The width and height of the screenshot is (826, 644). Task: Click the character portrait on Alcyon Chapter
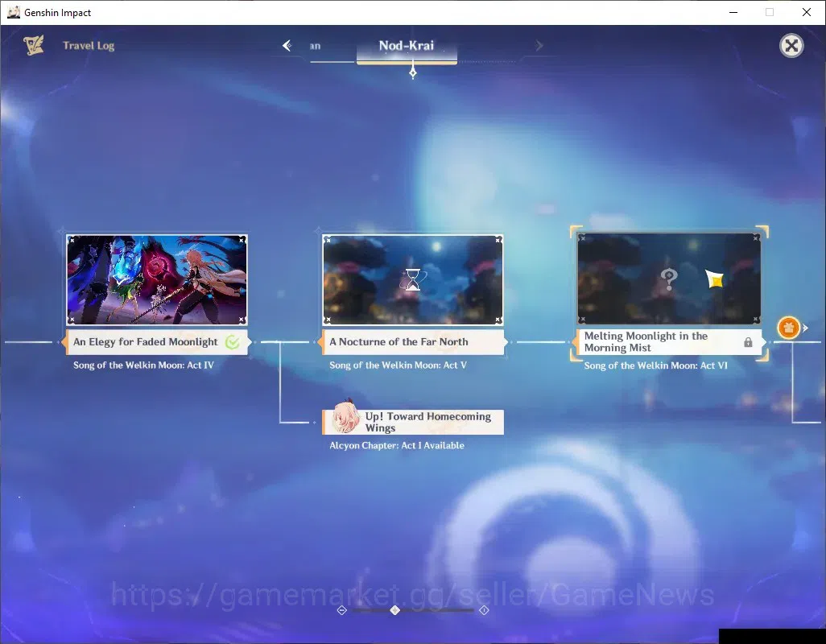[345, 417]
